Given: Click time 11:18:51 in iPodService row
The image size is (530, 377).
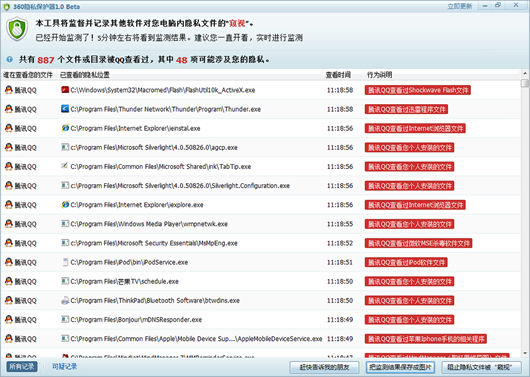Looking at the screenshot, I should pos(340,262).
